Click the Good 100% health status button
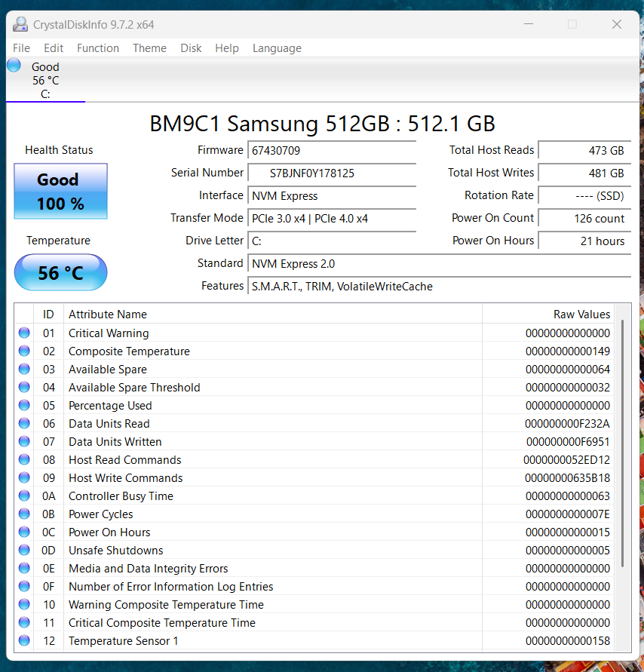The image size is (644, 672). 60,191
